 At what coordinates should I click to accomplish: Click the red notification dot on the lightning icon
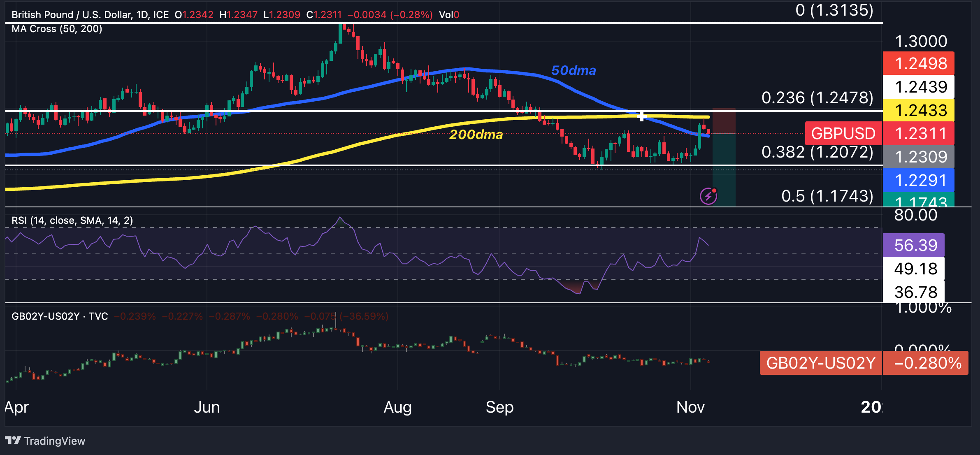point(714,190)
